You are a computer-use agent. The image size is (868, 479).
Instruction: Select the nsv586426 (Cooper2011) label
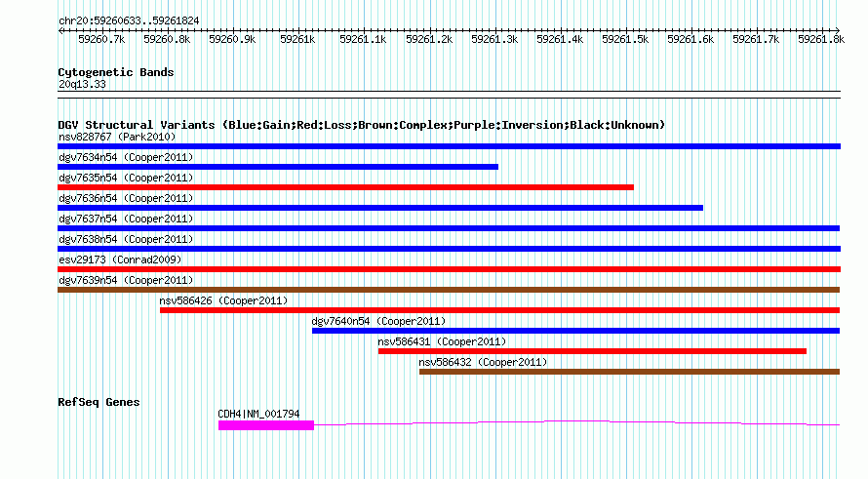[x=223, y=300]
